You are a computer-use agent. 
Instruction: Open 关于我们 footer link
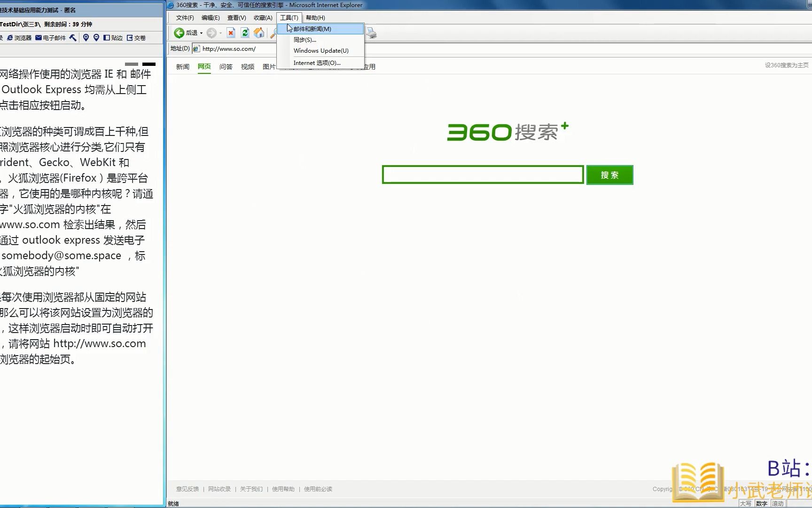pyautogui.click(x=251, y=489)
